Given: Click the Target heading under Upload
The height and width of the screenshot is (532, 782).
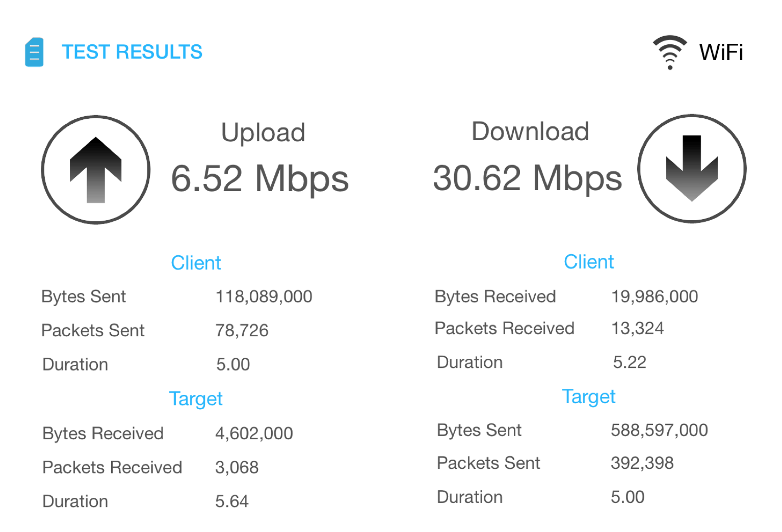Looking at the screenshot, I should coord(196,398).
